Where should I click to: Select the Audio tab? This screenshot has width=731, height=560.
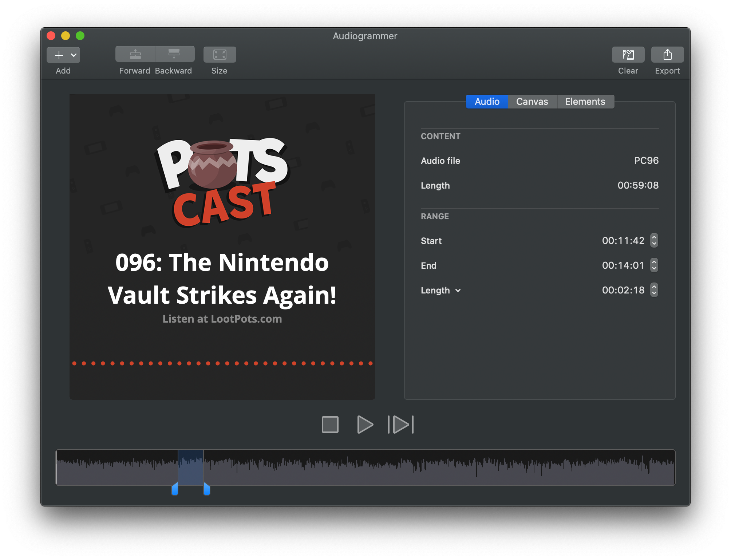[487, 102]
